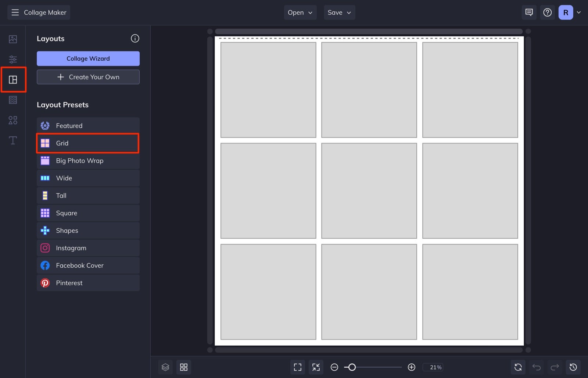Expand the Save options dropdown
The width and height of the screenshot is (588, 378).
coord(339,12)
